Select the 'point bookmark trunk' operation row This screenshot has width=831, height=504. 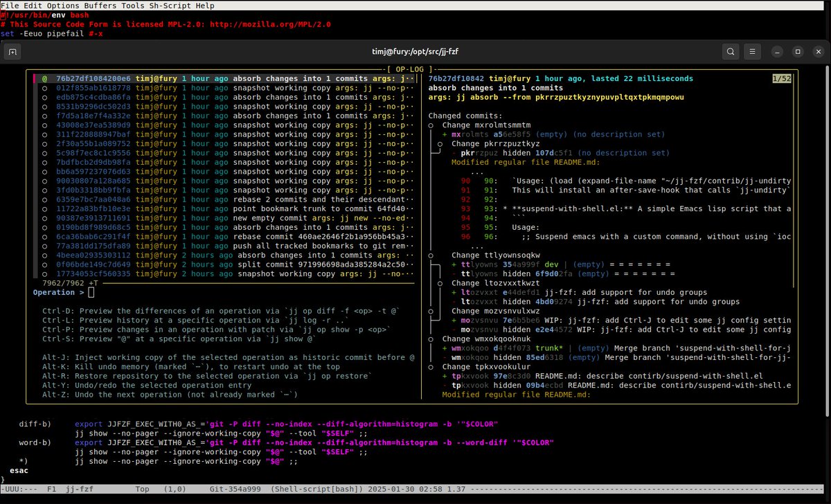(224, 208)
